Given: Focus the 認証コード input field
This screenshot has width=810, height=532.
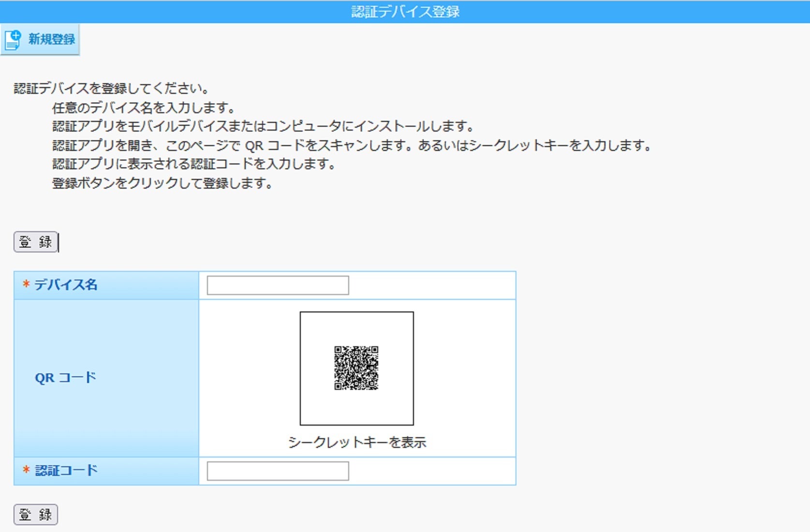Looking at the screenshot, I should 278,471.
